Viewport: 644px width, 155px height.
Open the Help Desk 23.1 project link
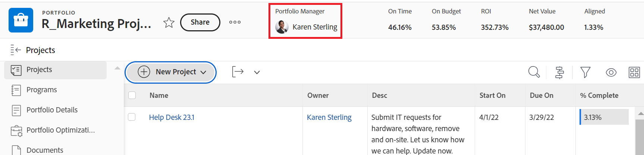pos(172,117)
